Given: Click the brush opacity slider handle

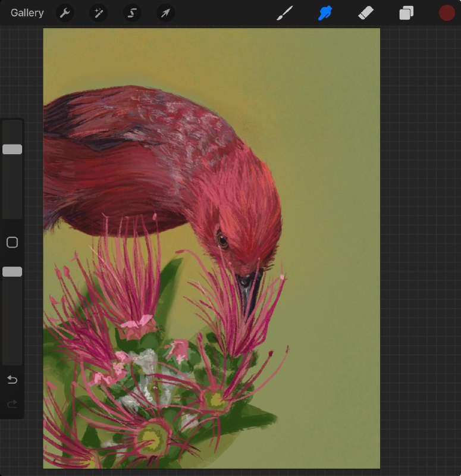Looking at the screenshot, I should pyautogui.click(x=12, y=272).
